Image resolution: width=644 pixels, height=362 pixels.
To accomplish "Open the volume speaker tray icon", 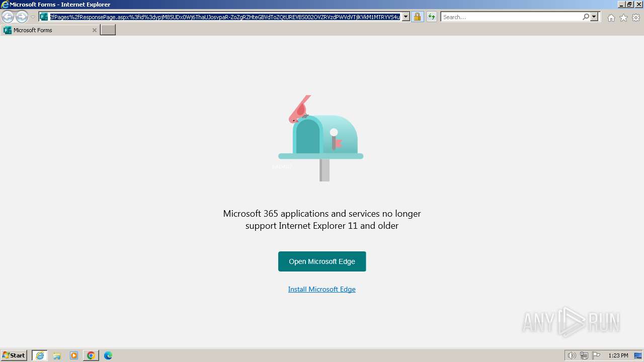I will 572,355.
